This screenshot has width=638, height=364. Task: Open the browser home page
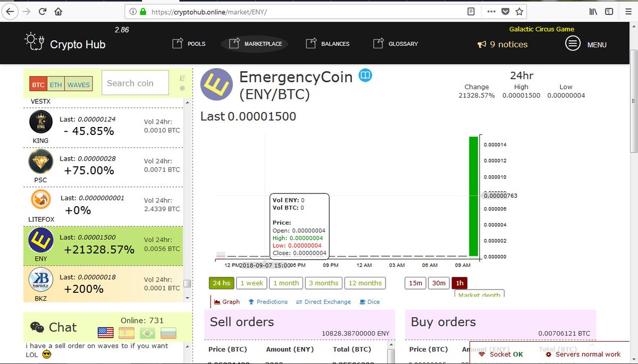tap(58, 11)
